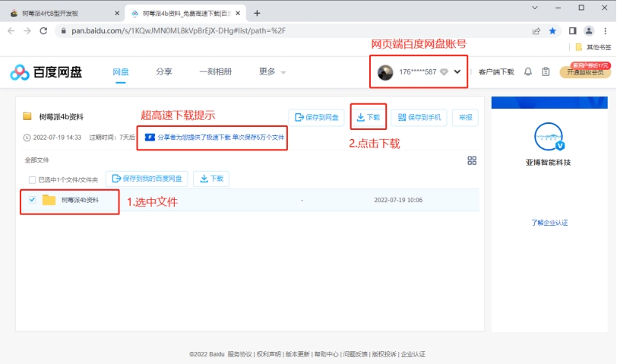Open 企业认证 footer link

(413, 354)
